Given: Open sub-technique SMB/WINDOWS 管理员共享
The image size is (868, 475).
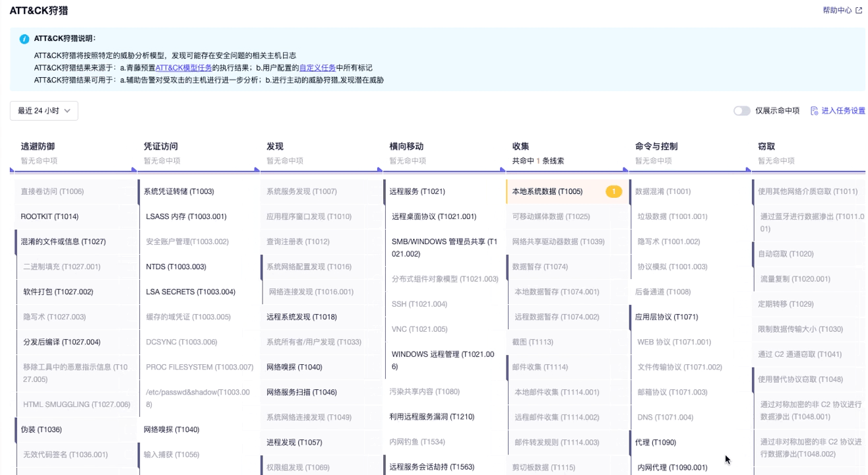Looking at the screenshot, I should point(445,248).
